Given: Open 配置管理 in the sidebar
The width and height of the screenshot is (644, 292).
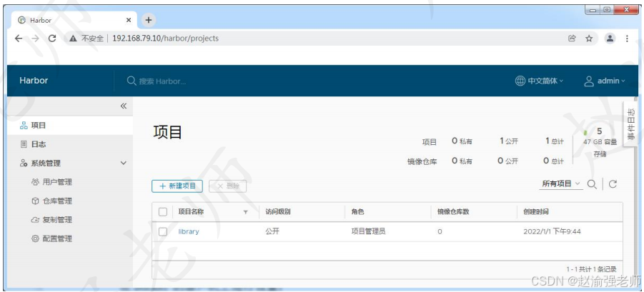Looking at the screenshot, I should coord(57,238).
